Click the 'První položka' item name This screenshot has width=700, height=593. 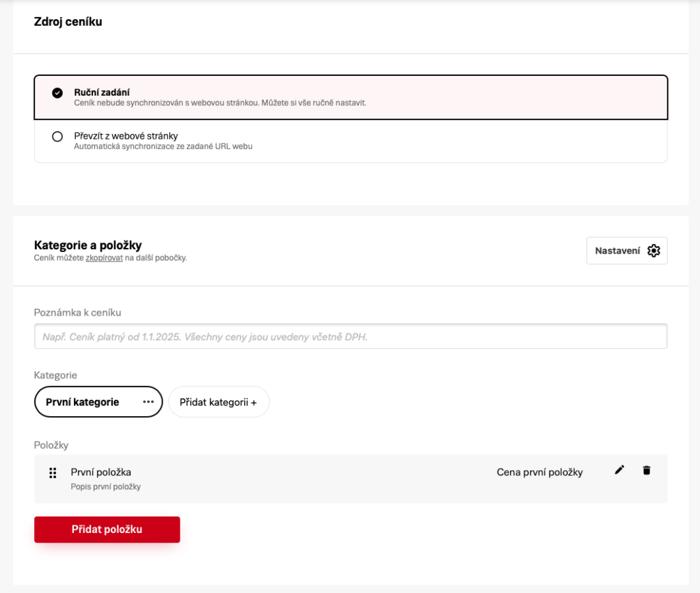point(101,472)
